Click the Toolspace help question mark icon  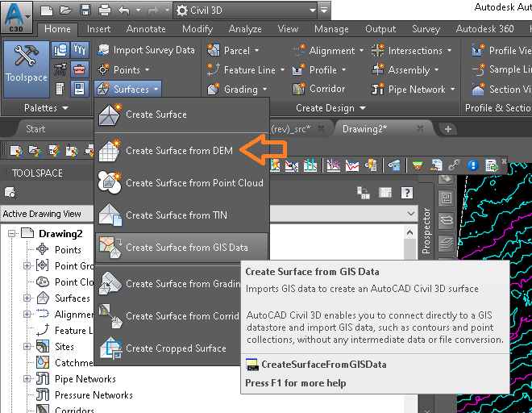(x=406, y=193)
